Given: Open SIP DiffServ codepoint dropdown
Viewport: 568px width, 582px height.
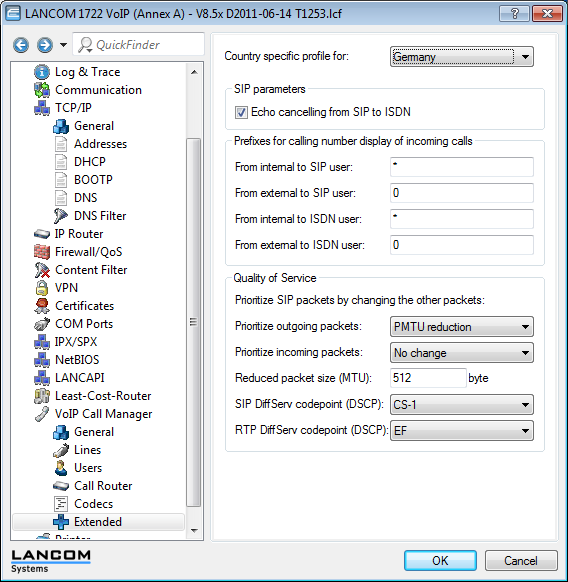Looking at the screenshot, I should [461, 405].
